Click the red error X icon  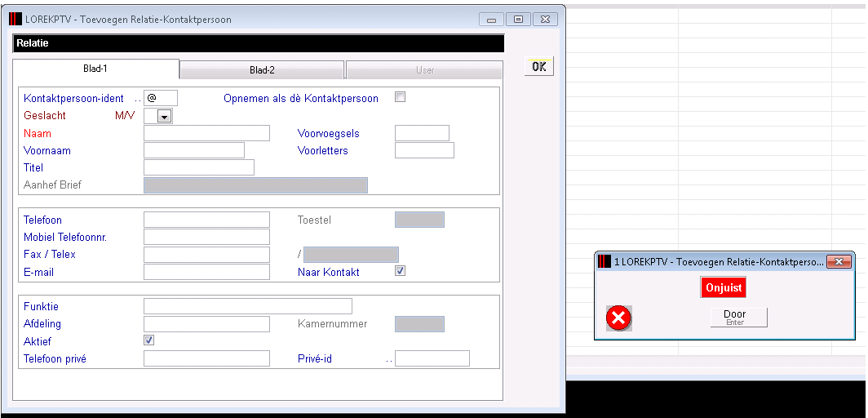coord(618,318)
